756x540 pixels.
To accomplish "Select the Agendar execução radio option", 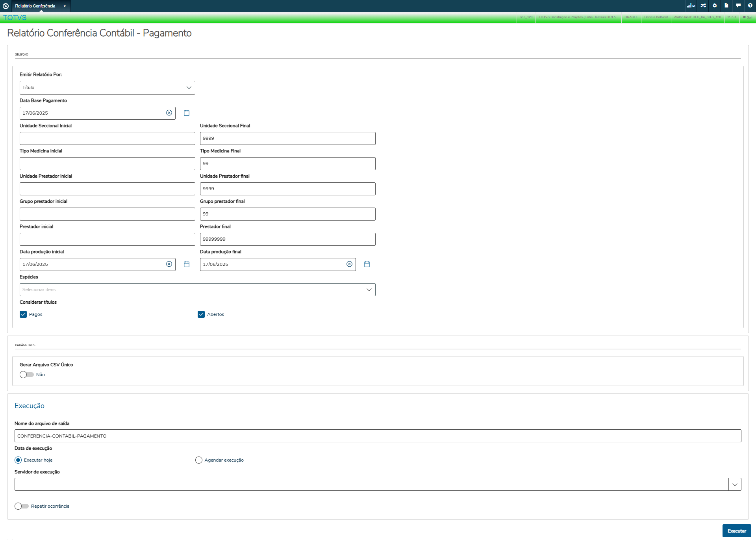I will click(199, 460).
